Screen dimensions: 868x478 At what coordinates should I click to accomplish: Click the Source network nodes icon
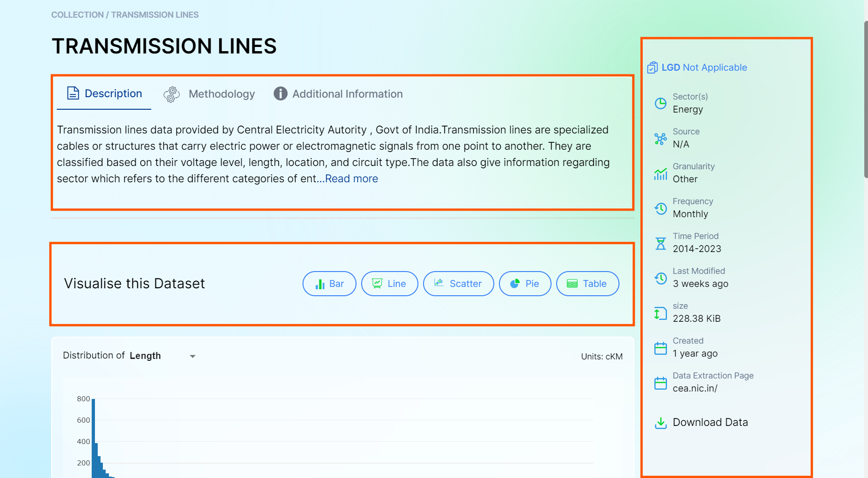pos(660,139)
